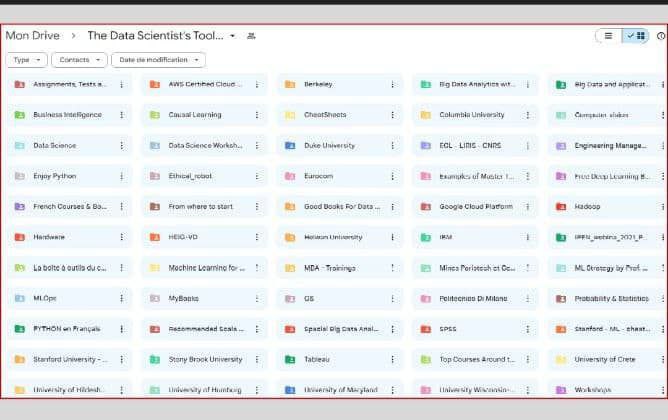Go to Mon Drive in breadcrumb
Image resolution: width=668 pixels, height=420 pixels.
(30, 36)
